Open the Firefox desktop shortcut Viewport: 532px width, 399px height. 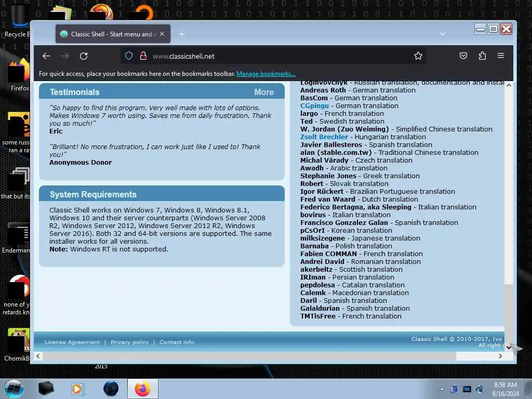[19, 75]
